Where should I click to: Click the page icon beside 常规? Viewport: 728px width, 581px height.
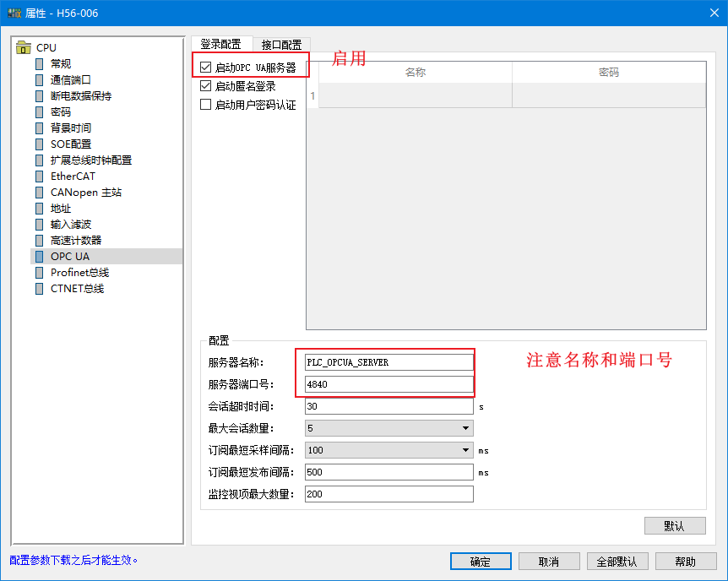[40, 63]
